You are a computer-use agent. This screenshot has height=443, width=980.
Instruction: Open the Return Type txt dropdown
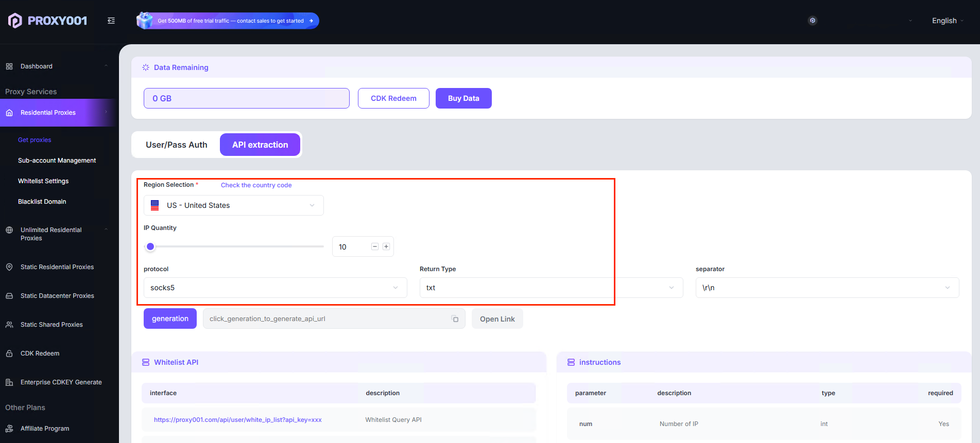pyautogui.click(x=552, y=288)
